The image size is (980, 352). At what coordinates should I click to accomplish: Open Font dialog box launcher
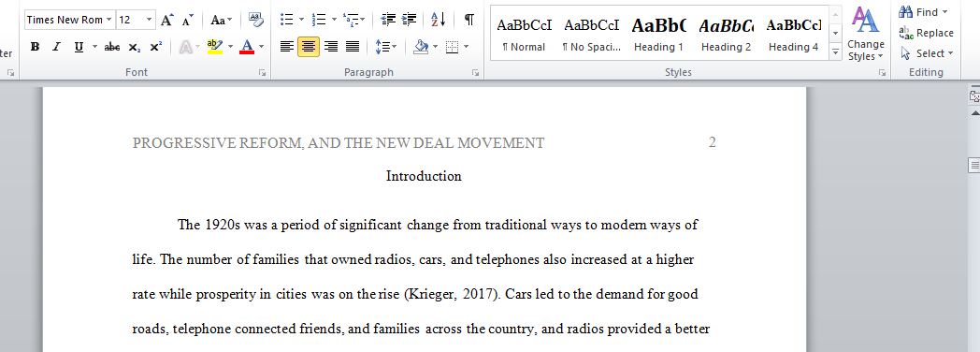pyautogui.click(x=263, y=73)
